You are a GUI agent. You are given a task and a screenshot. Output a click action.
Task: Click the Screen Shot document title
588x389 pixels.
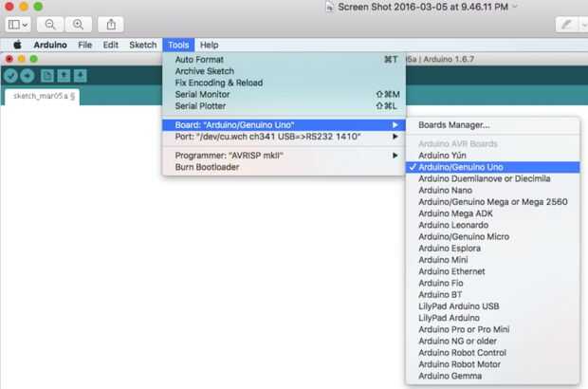click(423, 8)
